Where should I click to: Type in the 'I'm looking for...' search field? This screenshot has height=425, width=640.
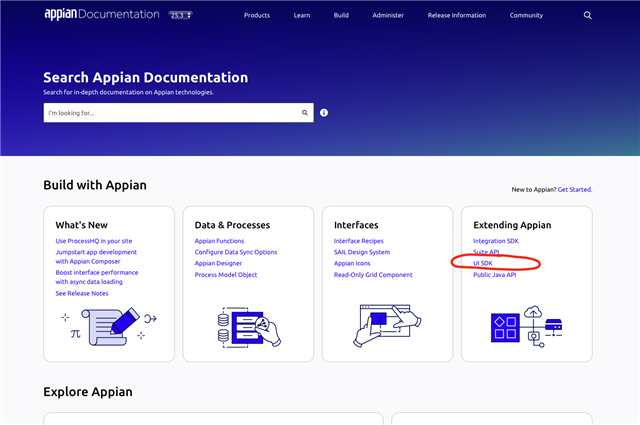coord(170,113)
